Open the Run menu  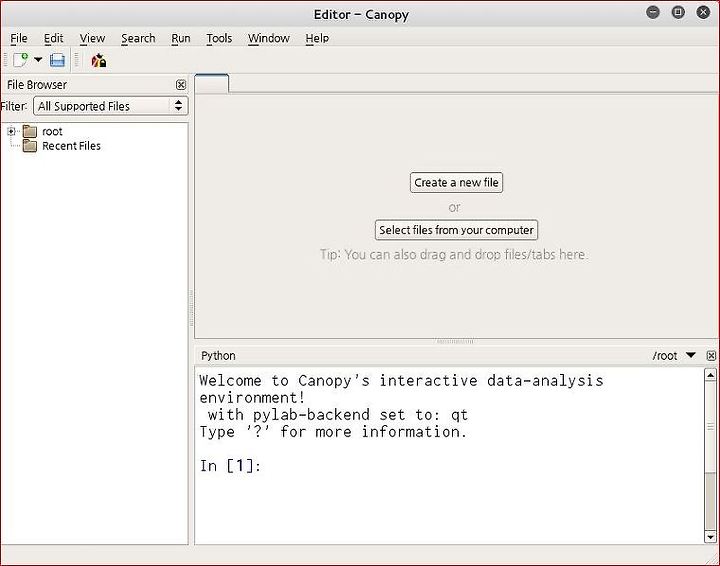pyautogui.click(x=181, y=38)
